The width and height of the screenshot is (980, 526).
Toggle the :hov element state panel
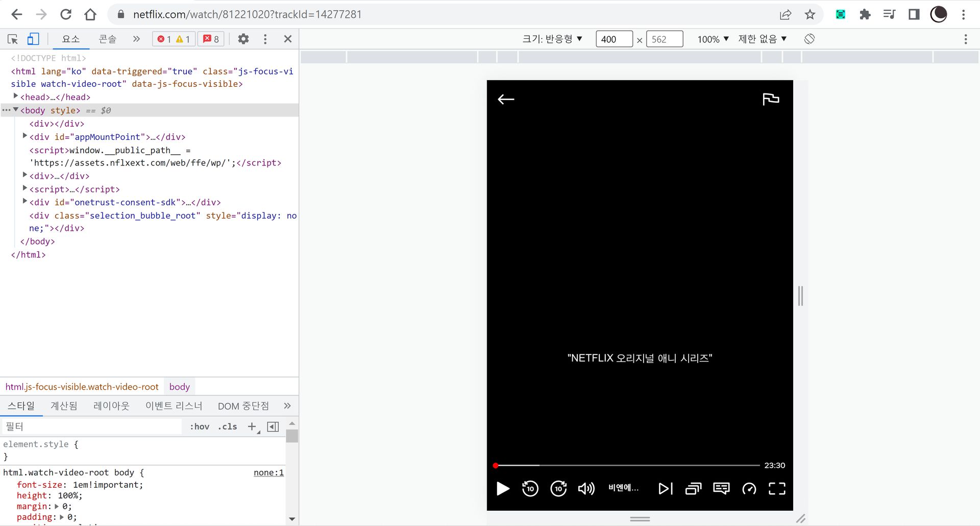coord(200,426)
